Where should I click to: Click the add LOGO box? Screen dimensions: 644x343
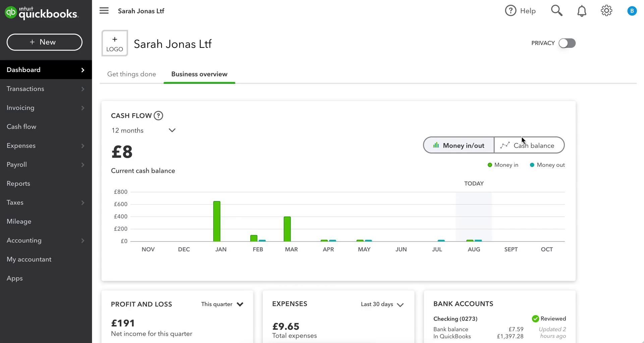pyautogui.click(x=115, y=44)
